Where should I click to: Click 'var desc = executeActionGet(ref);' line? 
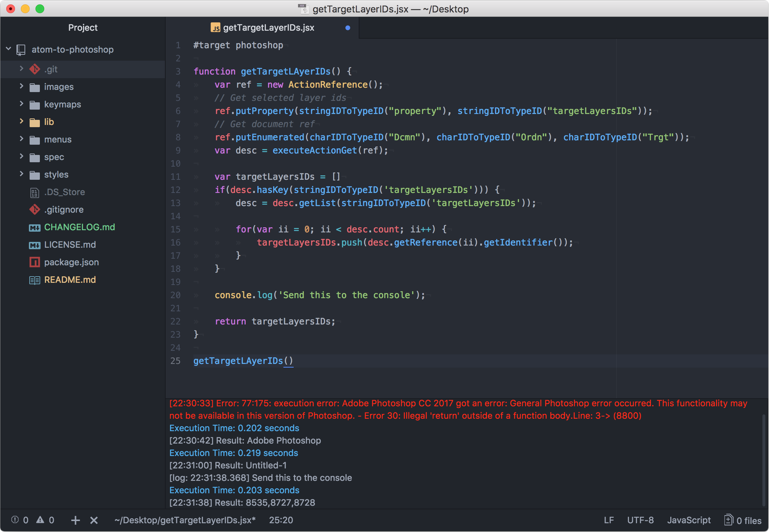click(x=301, y=151)
